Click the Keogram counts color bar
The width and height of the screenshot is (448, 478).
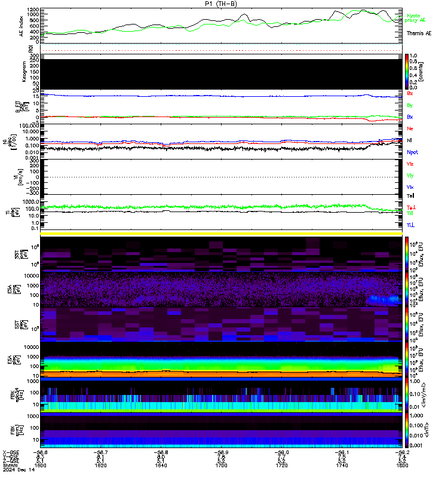[407, 72]
